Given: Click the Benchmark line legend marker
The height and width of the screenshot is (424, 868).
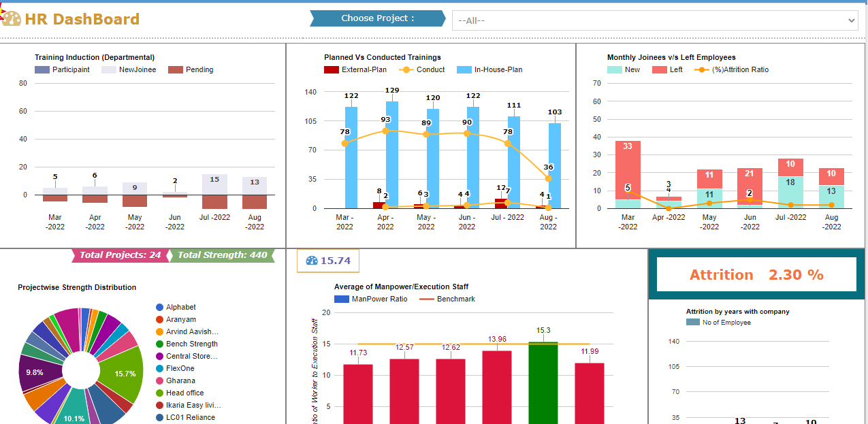Looking at the screenshot, I should [x=426, y=299].
